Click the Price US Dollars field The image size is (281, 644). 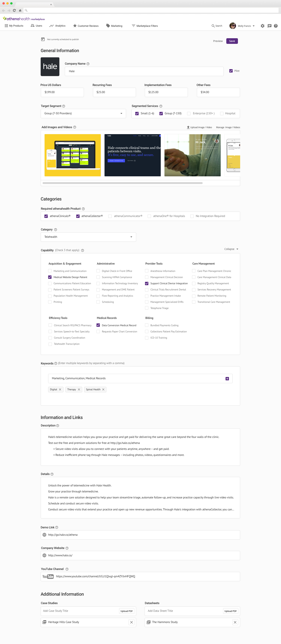point(62,92)
